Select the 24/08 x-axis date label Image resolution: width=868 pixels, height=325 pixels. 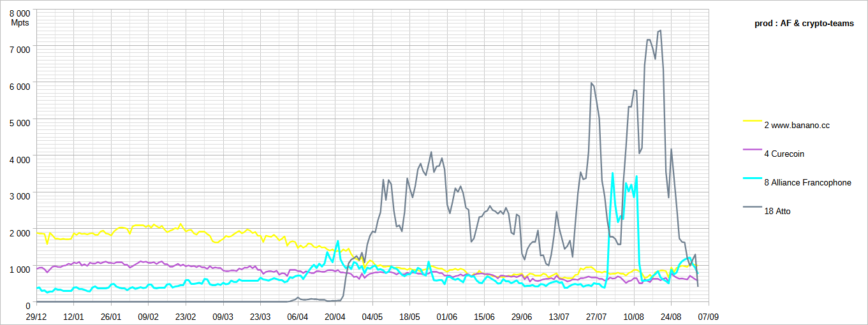tap(671, 316)
